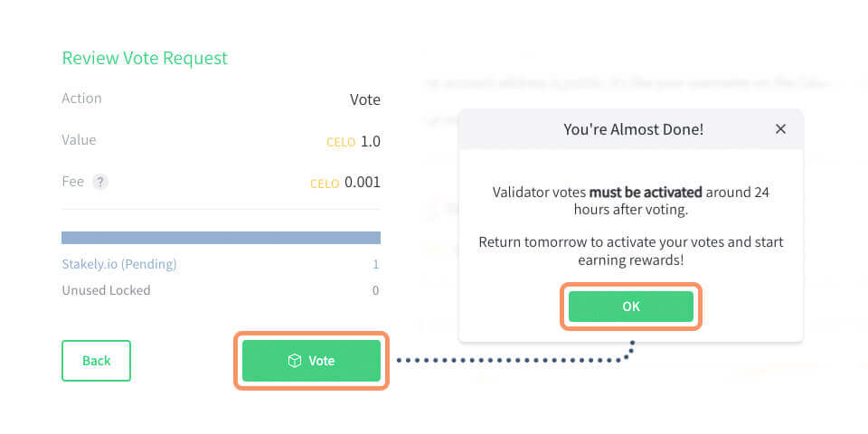Click the Fee label text
The width and height of the screenshot is (868, 434).
coord(72,182)
